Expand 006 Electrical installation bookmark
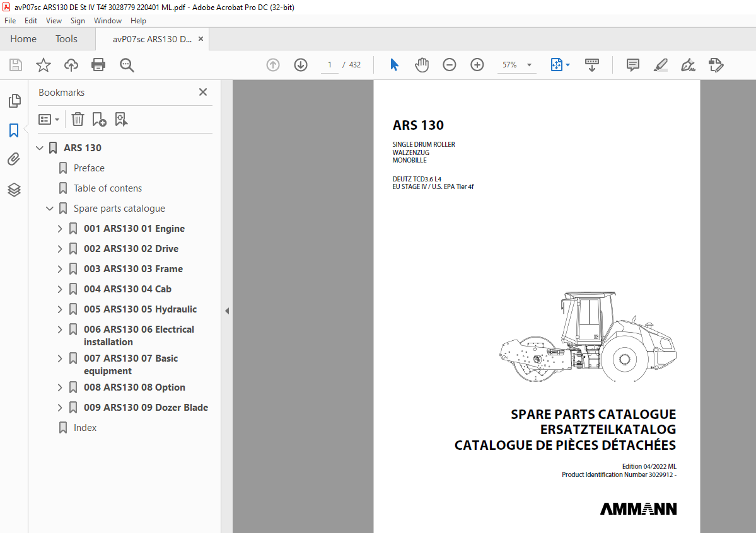 (x=60, y=330)
